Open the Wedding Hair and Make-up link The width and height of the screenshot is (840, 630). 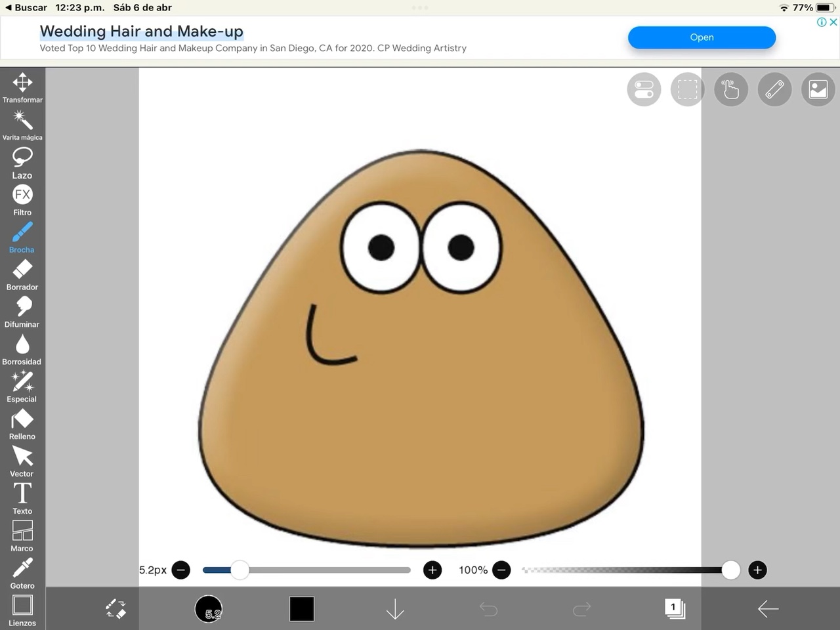point(141,31)
